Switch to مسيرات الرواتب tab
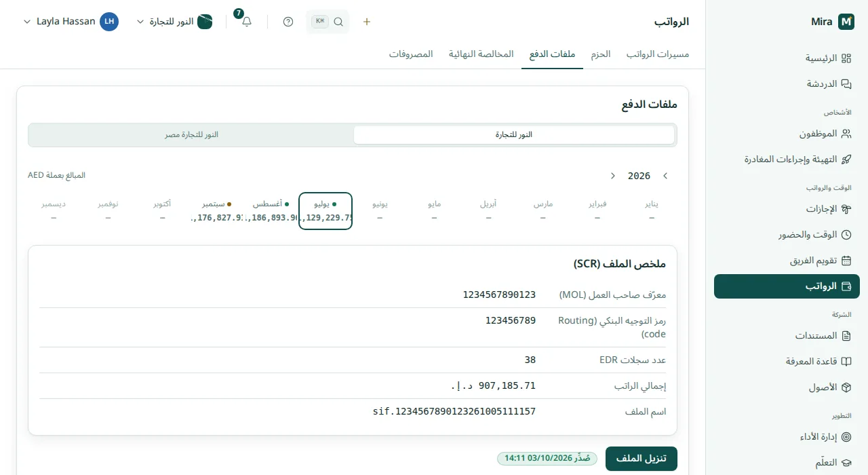868x475 pixels. (x=657, y=54)
